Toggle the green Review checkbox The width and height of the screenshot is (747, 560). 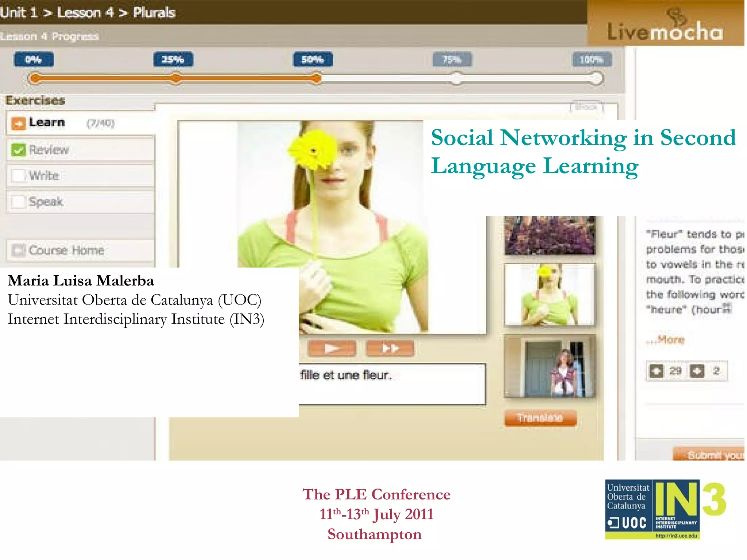click(18, 150)
